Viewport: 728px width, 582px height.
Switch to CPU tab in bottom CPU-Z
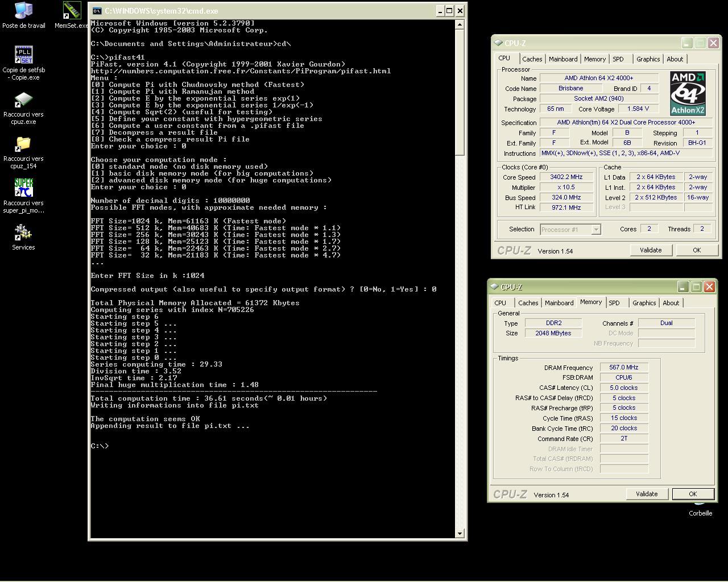500,303
